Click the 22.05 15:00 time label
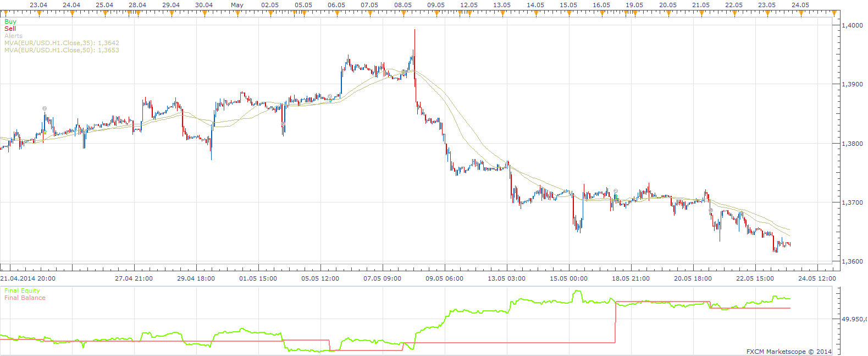Viewport: 868px width, 356px height. click(x=755, y=278)
